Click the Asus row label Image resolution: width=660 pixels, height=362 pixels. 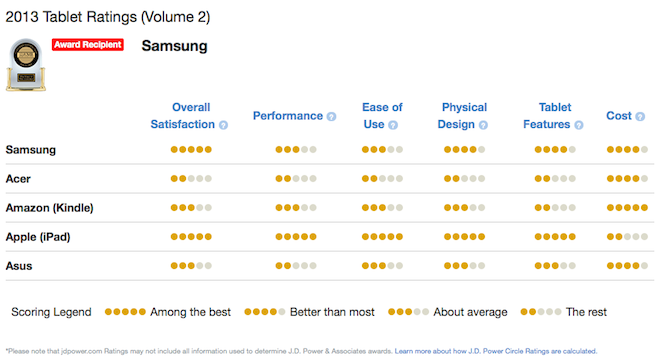point(19,266)
